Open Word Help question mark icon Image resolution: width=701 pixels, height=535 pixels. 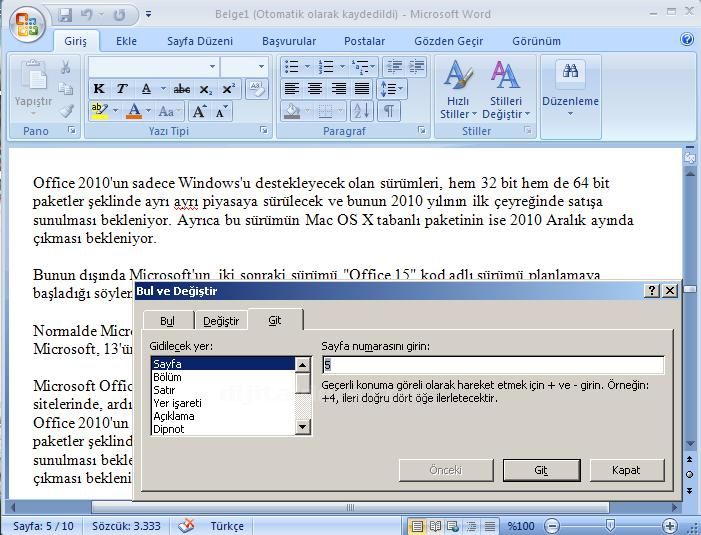point(687,39)
